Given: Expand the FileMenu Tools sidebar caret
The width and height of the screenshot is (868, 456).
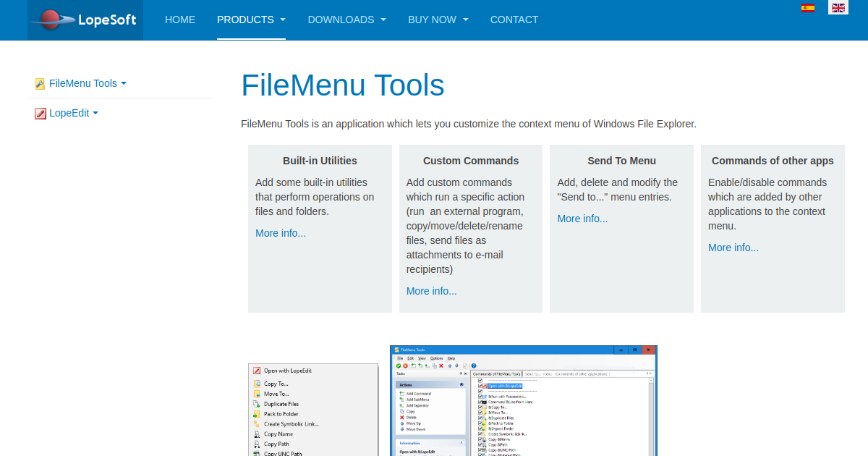Looking at the screenshot, I should [x=124, y=83].
